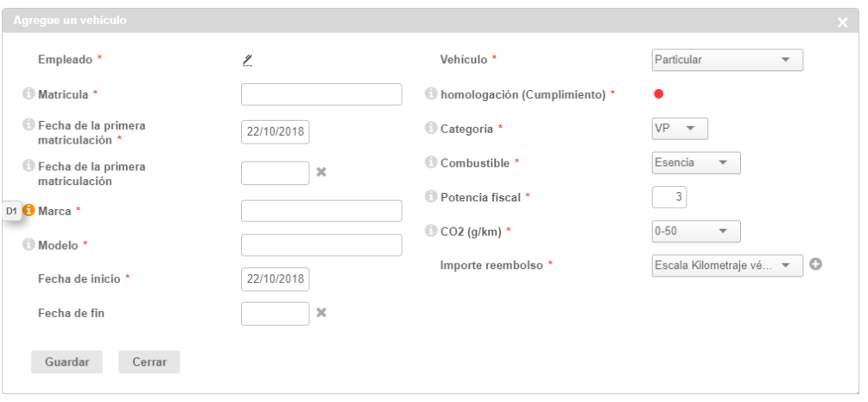Screen dimensions: 868x402
Task: Click the info icon next to Modelo
Action: (x=29, y=245)
